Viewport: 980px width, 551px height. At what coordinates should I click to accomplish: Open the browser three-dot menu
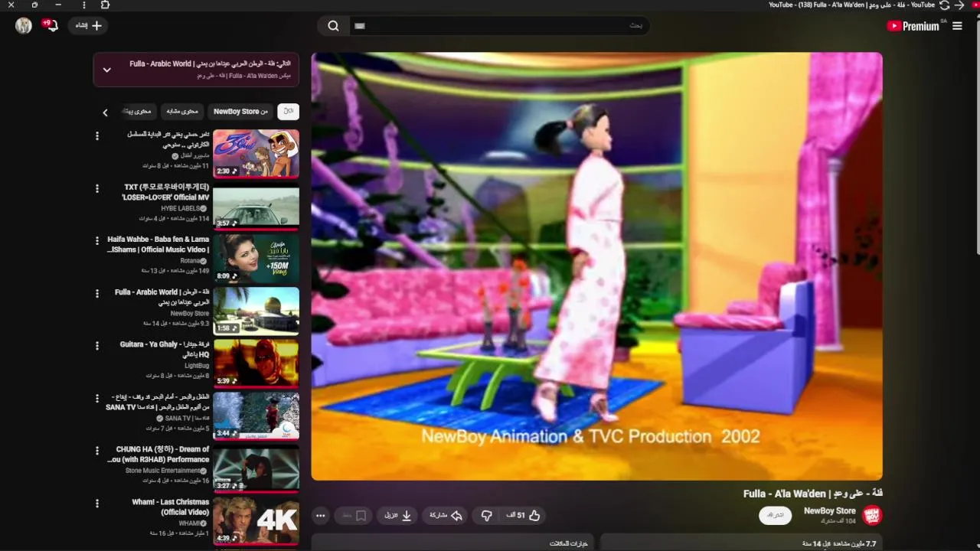click(x=84, y=5)
